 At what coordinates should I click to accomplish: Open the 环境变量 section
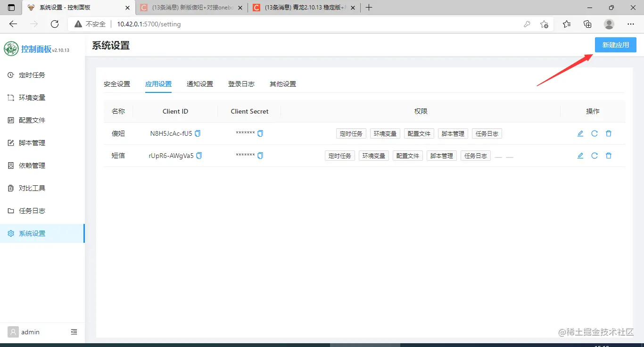click(30, 97)
